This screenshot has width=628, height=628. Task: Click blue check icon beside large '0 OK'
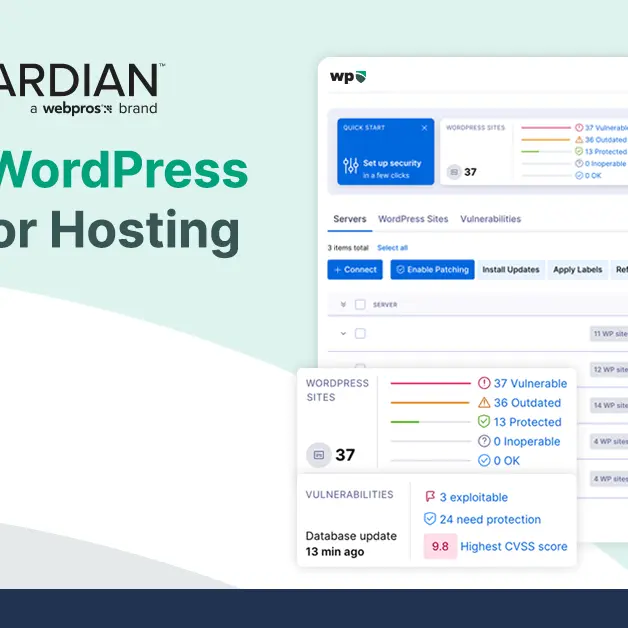tap(484, 461)
